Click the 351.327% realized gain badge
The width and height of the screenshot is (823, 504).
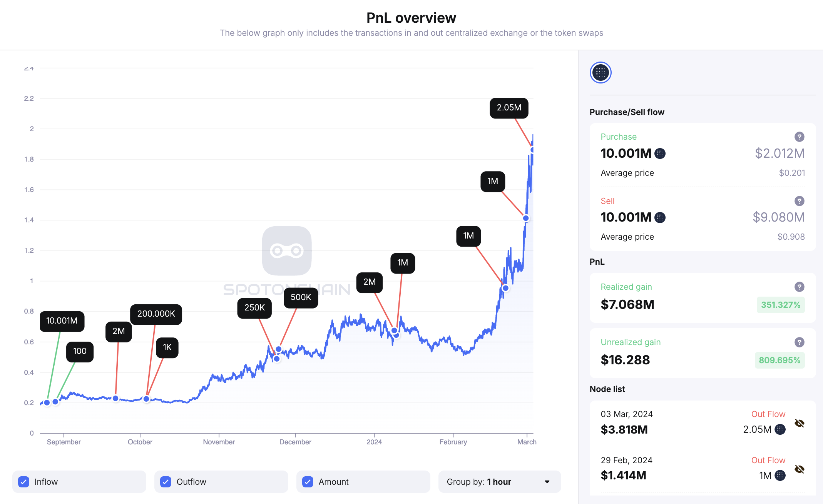(780, 305)
